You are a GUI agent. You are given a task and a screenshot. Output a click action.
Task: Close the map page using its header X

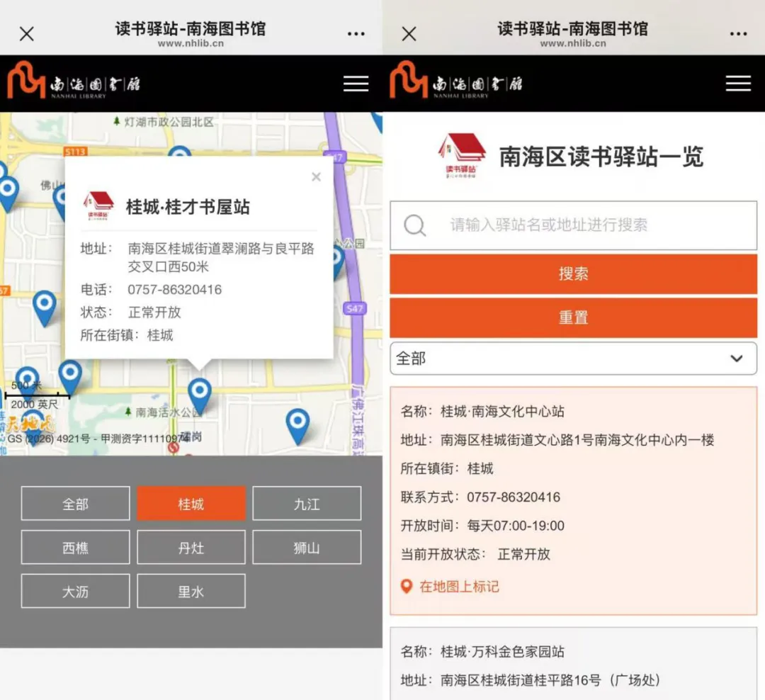click(x=27, y=34)
